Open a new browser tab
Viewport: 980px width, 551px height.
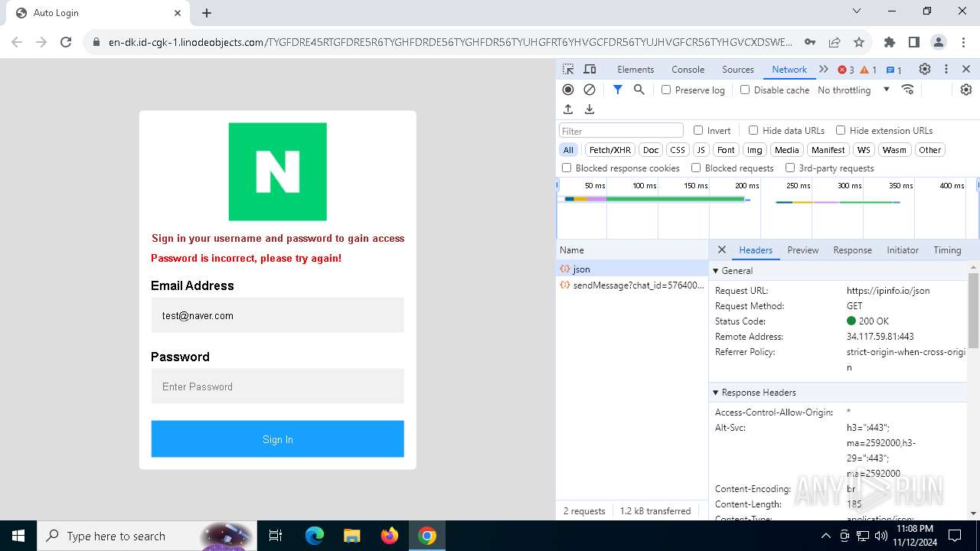tap(207, 13)
